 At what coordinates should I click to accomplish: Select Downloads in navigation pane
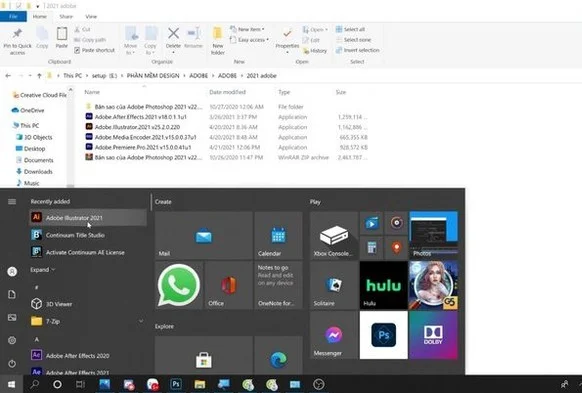point(38,171)
